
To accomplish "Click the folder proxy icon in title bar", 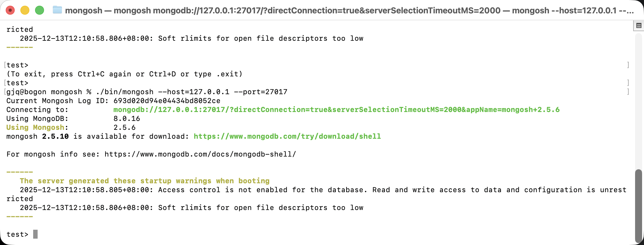I will coord(57,10).
